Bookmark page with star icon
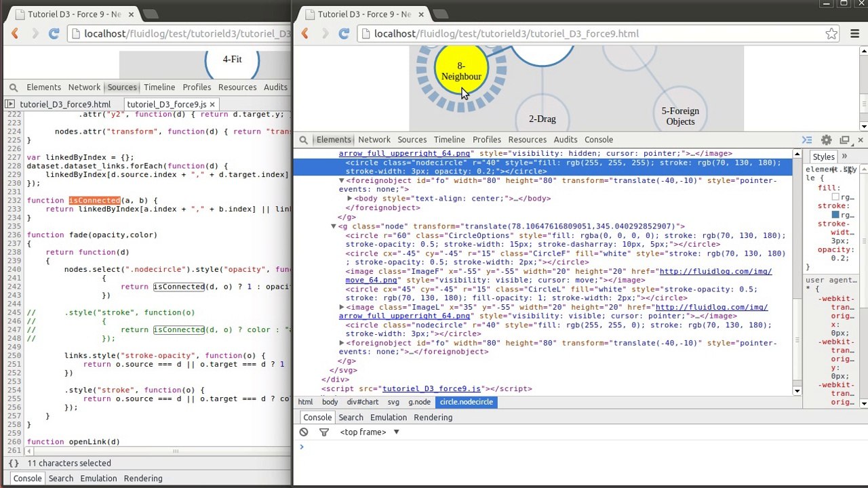 point(831,34)
